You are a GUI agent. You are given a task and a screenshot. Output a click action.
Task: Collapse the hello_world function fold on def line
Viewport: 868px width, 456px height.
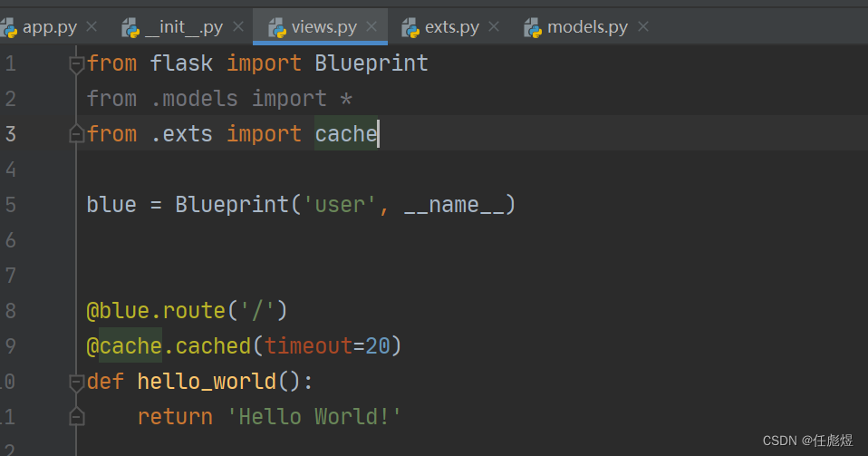(x=76, y=382)
